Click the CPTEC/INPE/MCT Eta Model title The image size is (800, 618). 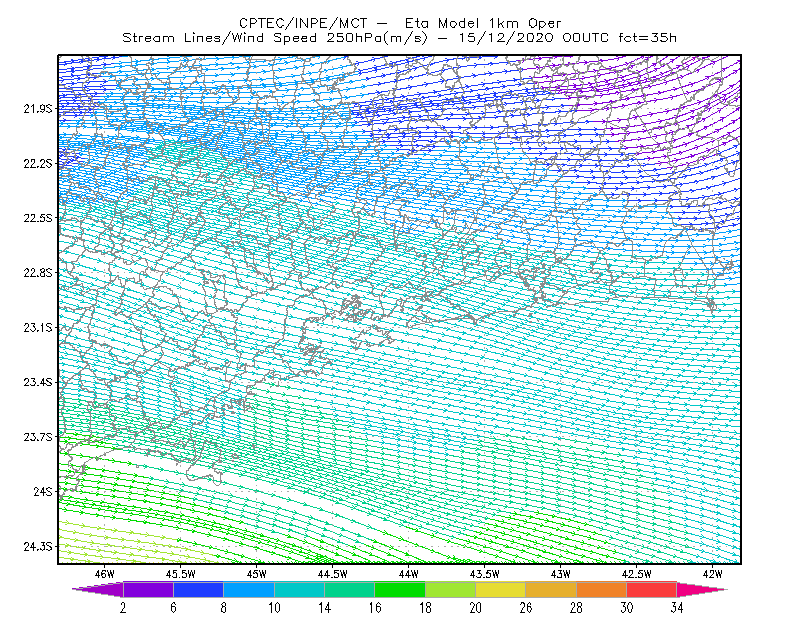(400, 23)
